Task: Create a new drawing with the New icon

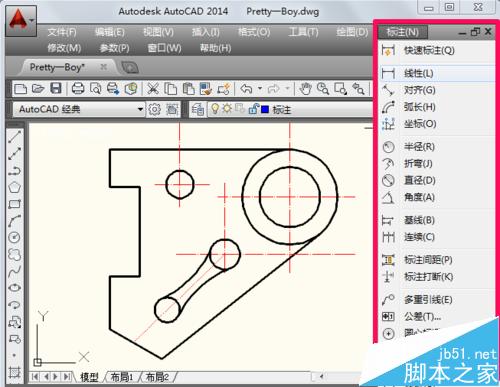Action: click(x=21, y=89)
